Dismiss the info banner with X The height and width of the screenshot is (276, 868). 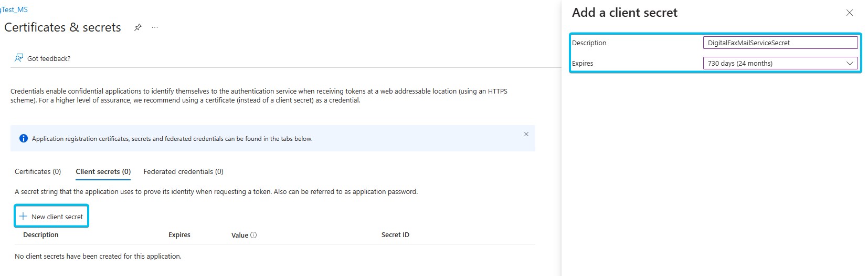click(526, 134)
